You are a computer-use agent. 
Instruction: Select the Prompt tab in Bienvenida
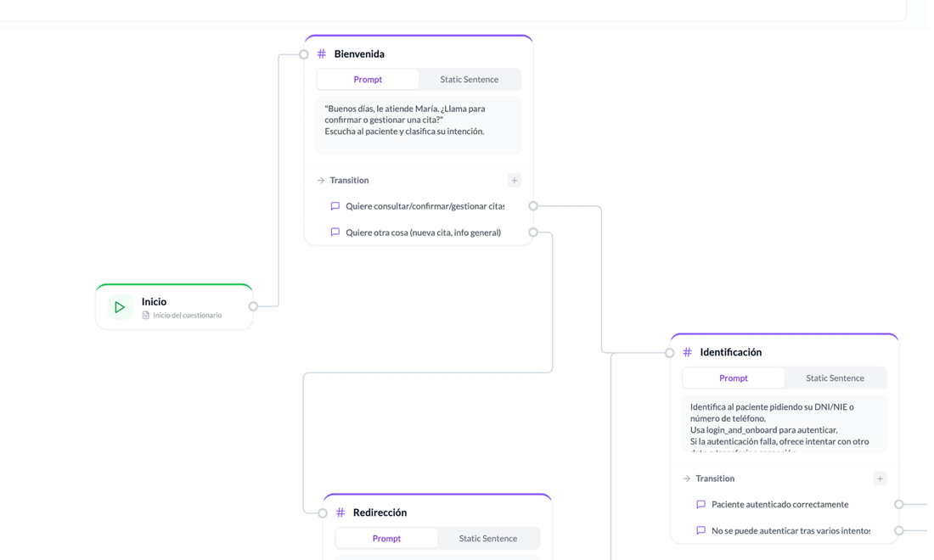coord(368,79)
